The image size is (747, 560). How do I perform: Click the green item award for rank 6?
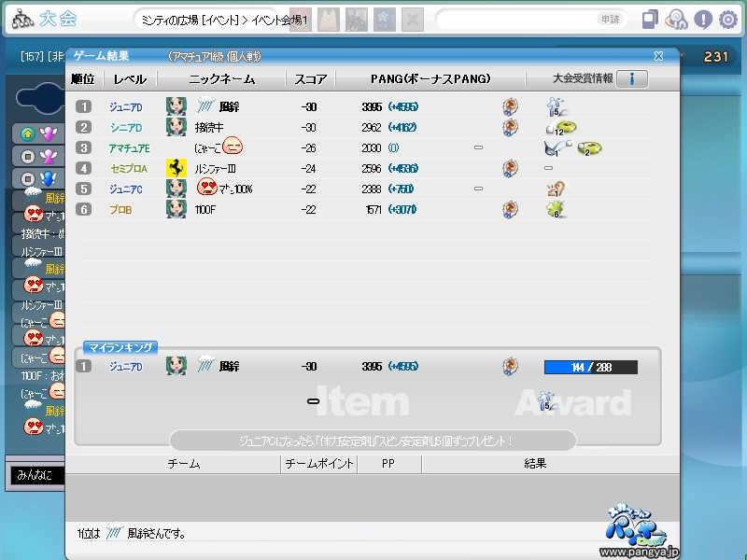click(554, 209)
